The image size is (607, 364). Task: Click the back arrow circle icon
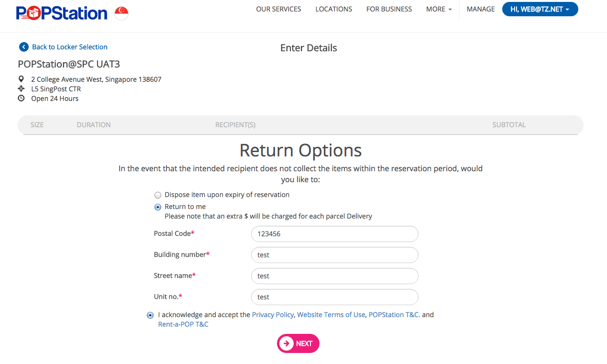(x=23, y=47)
